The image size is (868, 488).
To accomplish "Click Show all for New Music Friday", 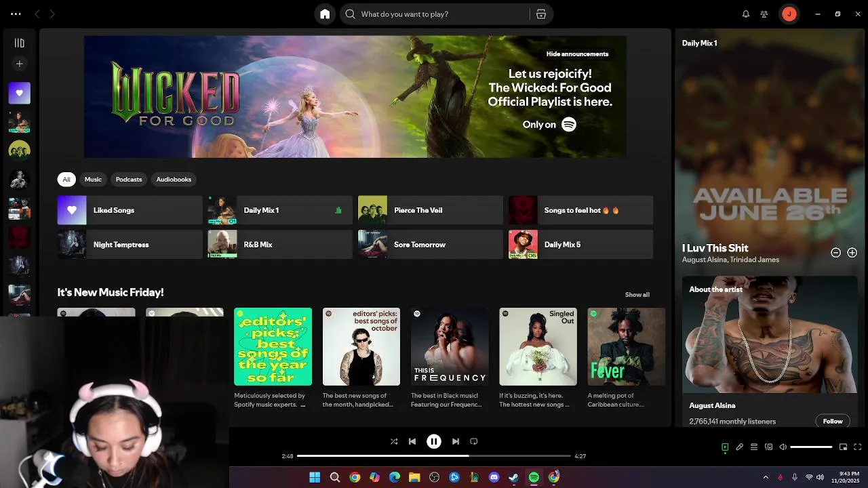I will point(637,295).
